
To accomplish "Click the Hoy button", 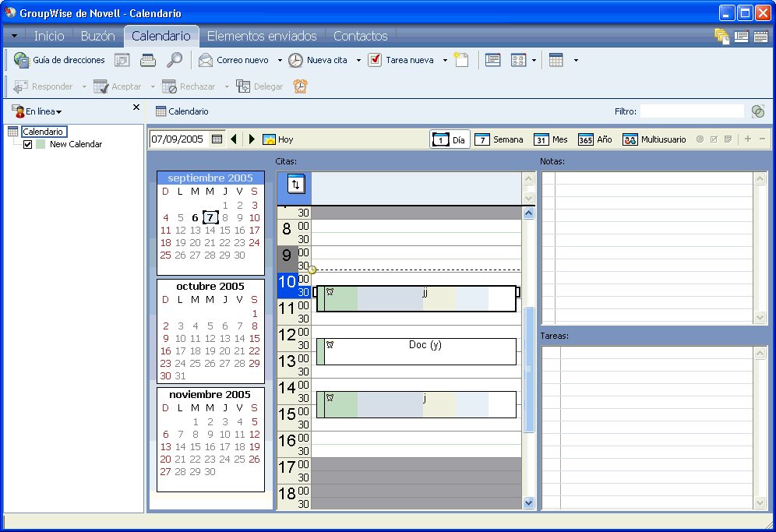I will coord(278,139).
